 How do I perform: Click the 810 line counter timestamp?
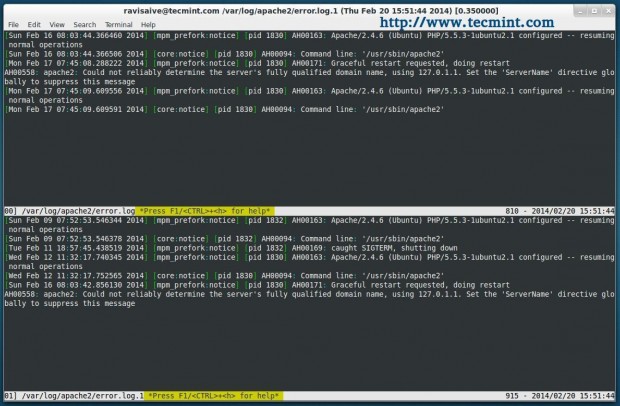pyautogui.click(x=560, y=211)
